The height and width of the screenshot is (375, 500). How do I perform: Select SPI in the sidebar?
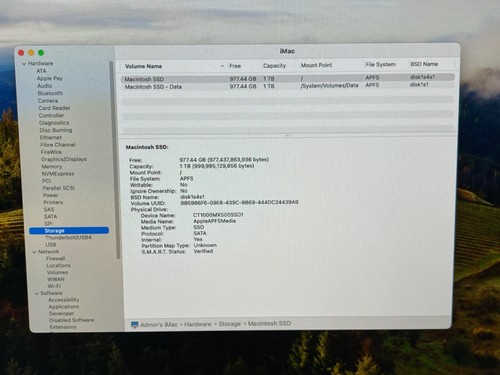(48, 224)
